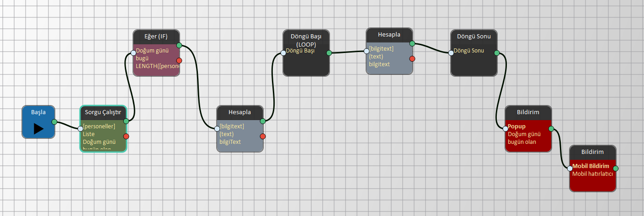Click the green output port of Döngü Başı
The height and width of the screenshot is (216, 644).
[x=329, y=53]
